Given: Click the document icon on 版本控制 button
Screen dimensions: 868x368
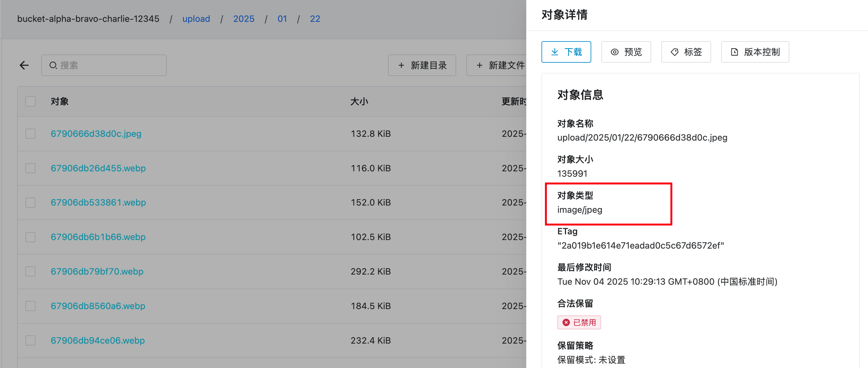Looking at the screenshot, I should coord(735,52).
